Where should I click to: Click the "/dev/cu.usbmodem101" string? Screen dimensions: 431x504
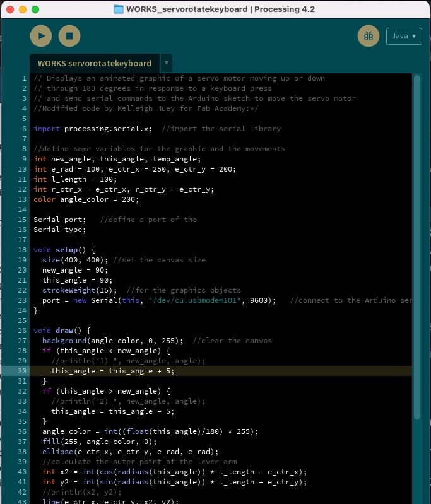click(x=194, y=300)
